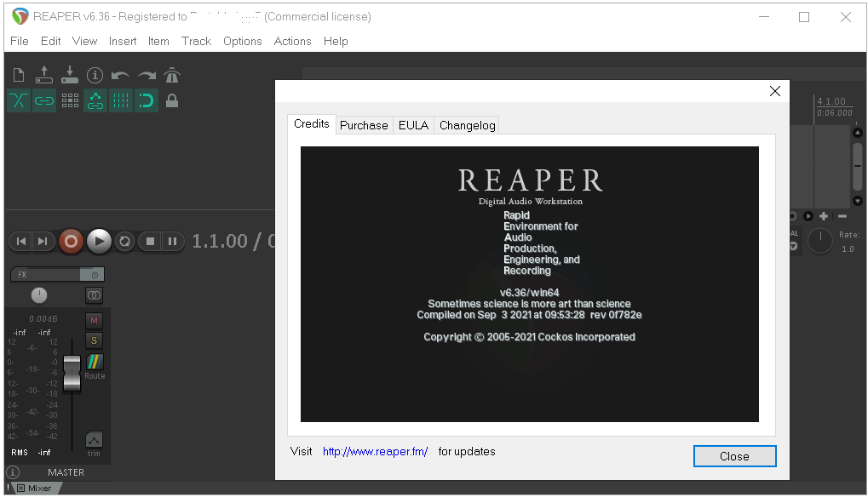The image size is (868, 497).
Task: Open the Actions menu
Action: click(292, 41)
